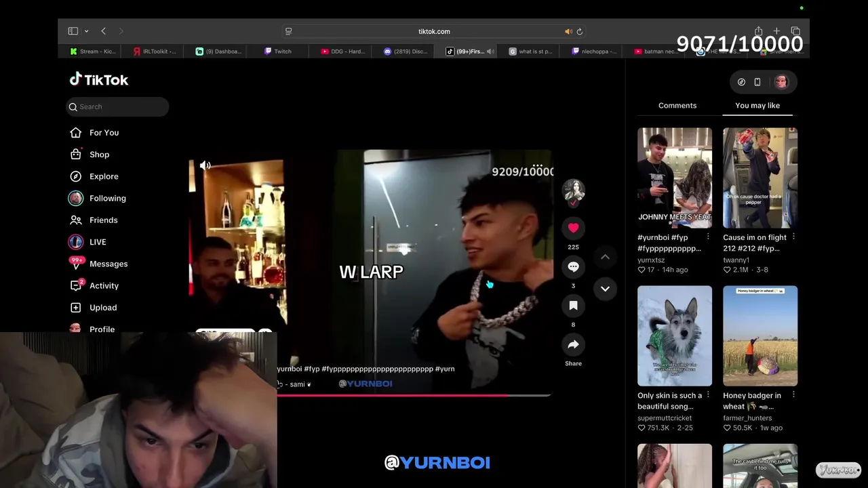The height and width of the screenshot is (488, 868).
Task: Open the Explore page
Action: pos(104,176)
